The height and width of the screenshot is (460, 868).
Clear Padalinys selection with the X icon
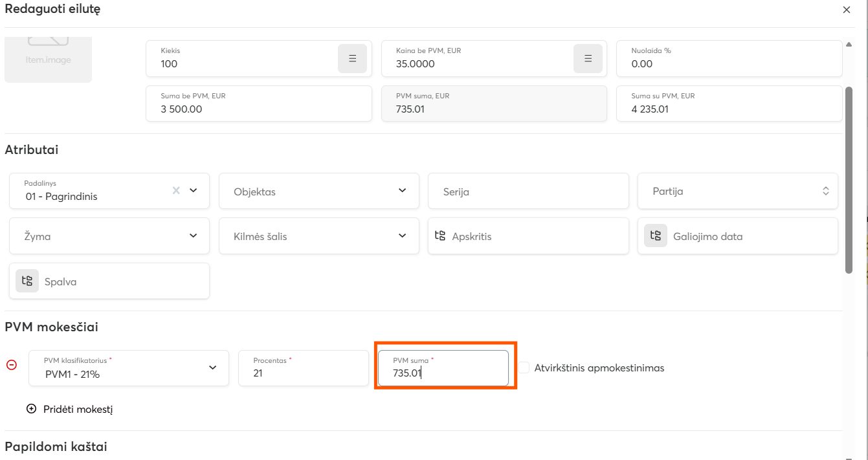tap(176, 190)
